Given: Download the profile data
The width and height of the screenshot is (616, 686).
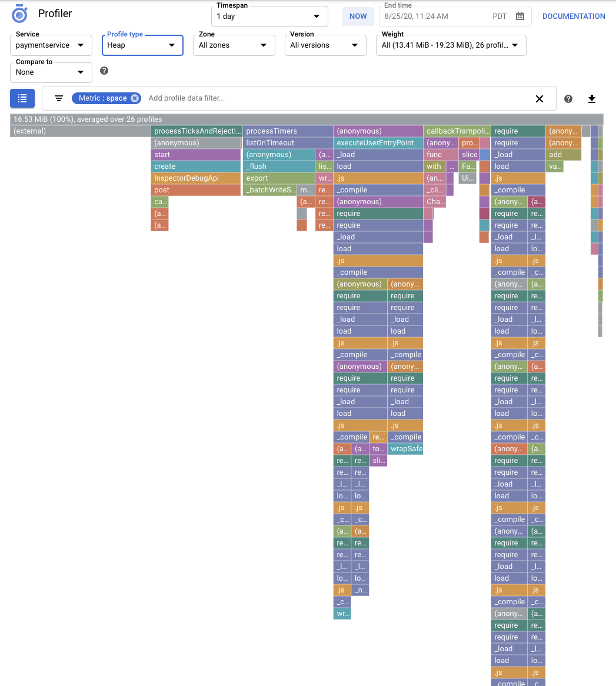Looking at the screenshot, I should (591, 99).
